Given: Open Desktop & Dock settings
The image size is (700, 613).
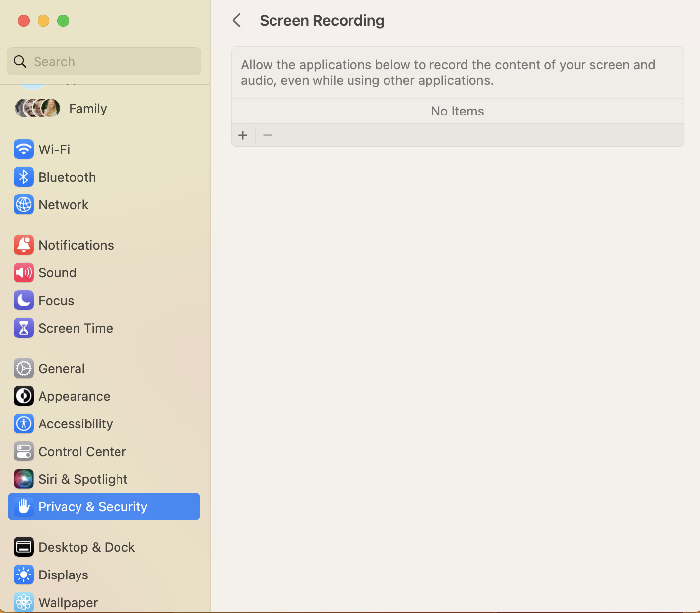Looking at the screenshot, I should click(86, 547).
